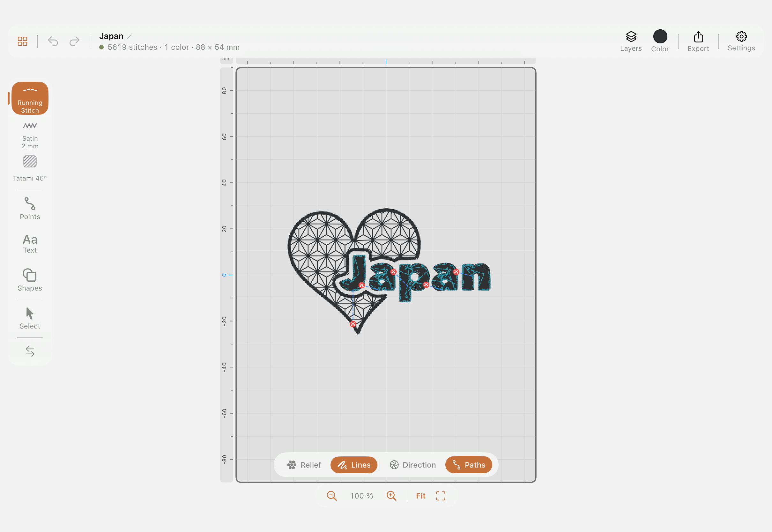
Task: Select the Satin 2 mm stitch tool
Action: tap(30, 135)
